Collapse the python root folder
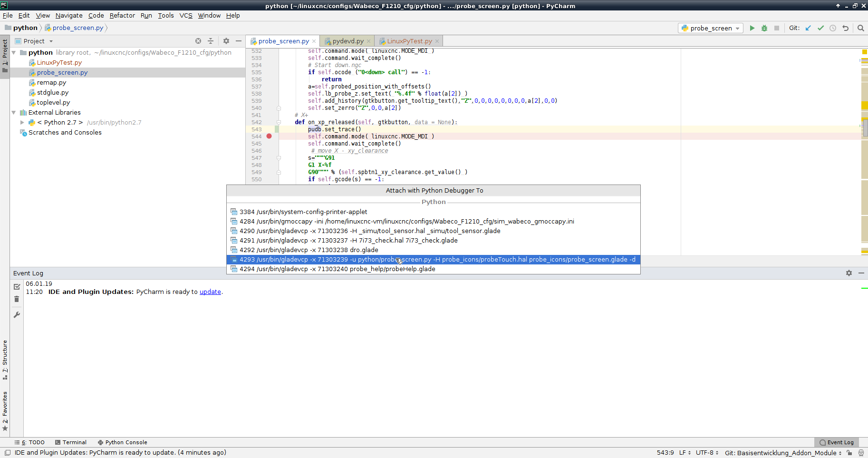868x458 pixels. [14, 52]
